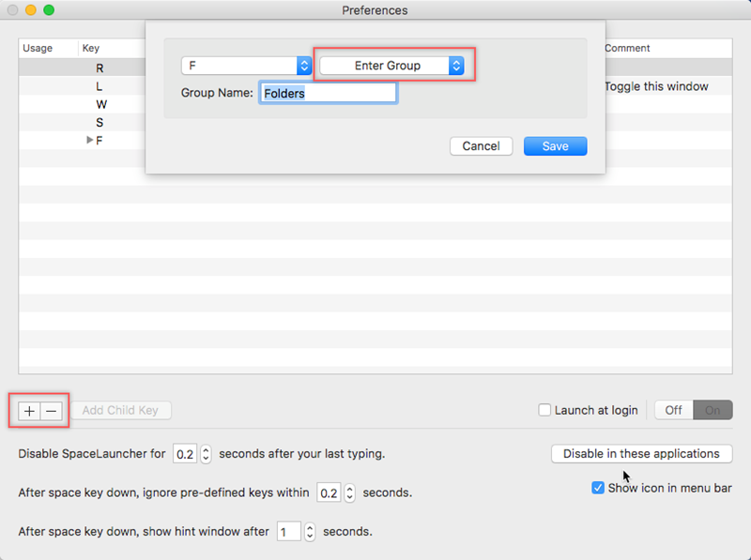This screenshot has width=751, height=560.
Task: Click the Usage column header
Action: click(x=38, y=48)
